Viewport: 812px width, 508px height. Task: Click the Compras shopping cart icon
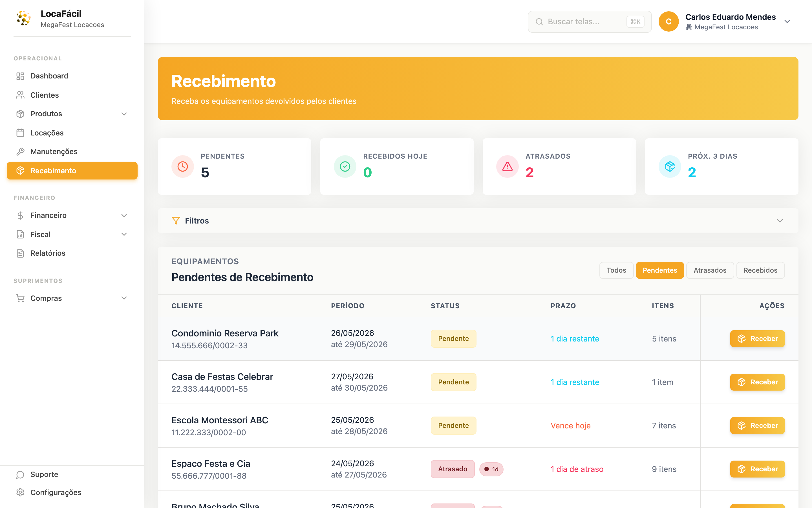[20, 298]
